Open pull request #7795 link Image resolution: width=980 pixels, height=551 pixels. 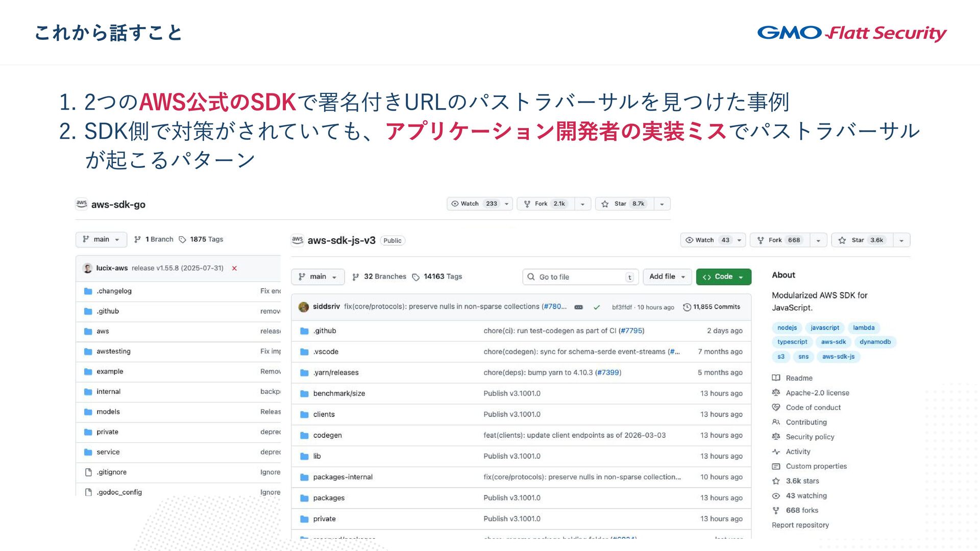(631, 331)
